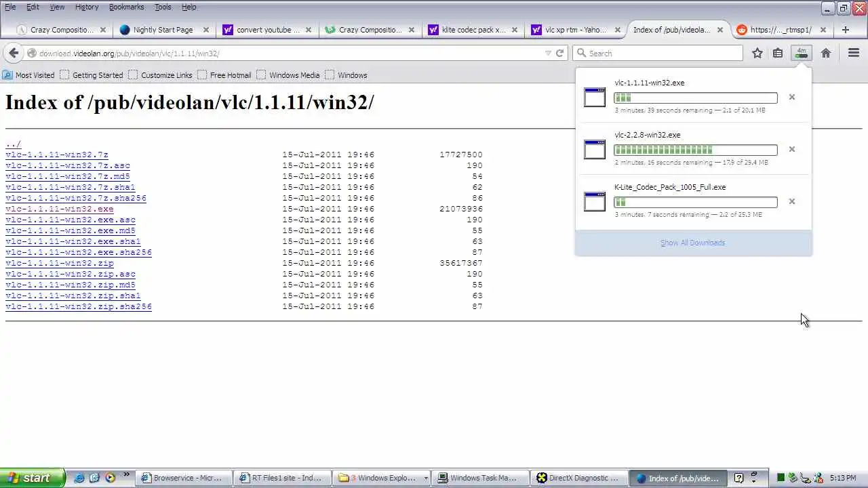
Task: Switch to klite codec pack tab
Action: point(472,30)
